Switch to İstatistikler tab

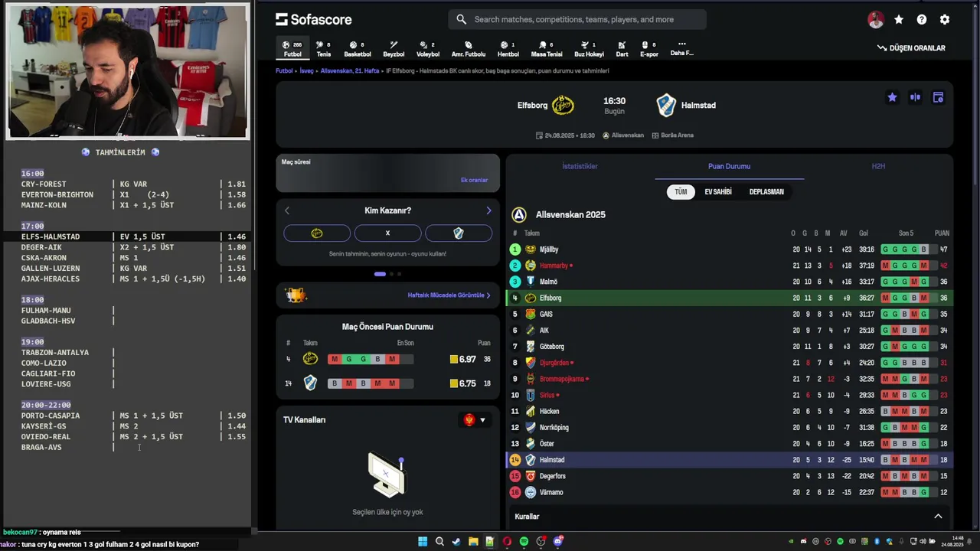[580, 166]
